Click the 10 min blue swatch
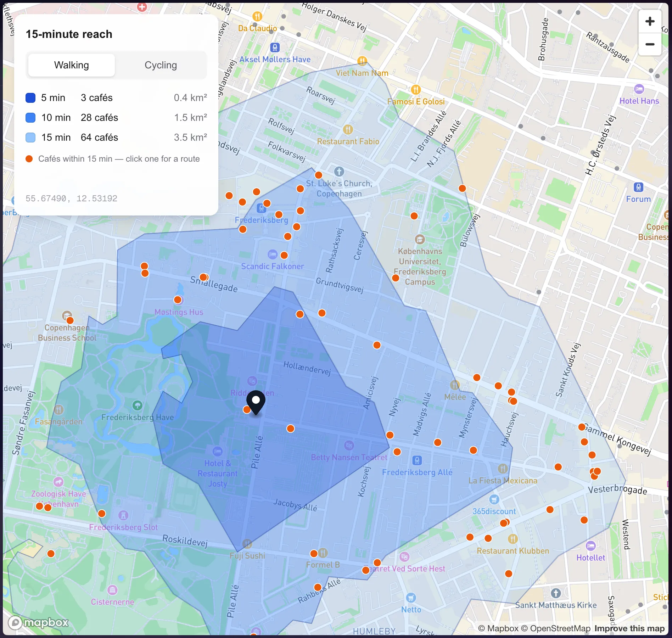The image size is (672, 638). 30,118
